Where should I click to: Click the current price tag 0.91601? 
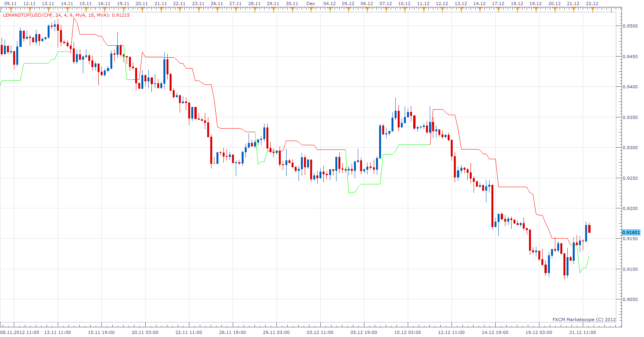pos(631,232)
